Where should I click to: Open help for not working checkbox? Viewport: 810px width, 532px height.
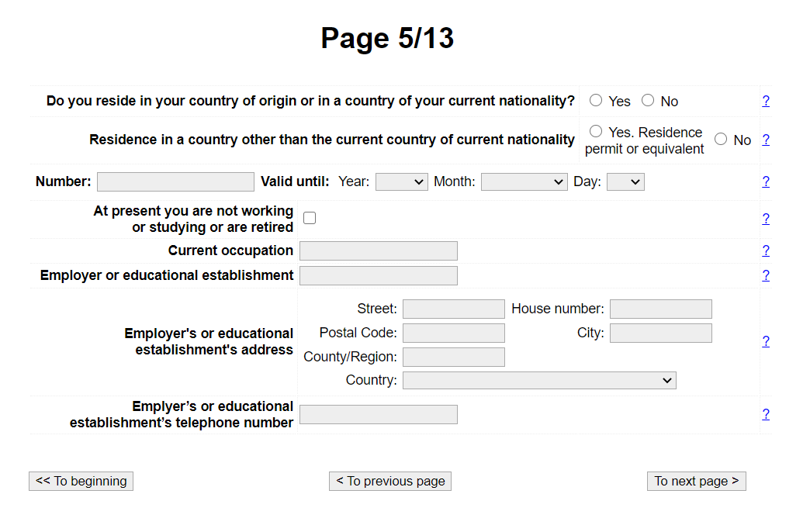tap(766, 219)
